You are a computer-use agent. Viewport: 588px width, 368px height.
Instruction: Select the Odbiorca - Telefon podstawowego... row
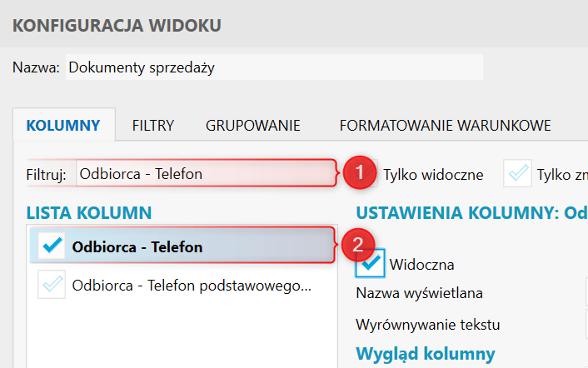point(182,285)
